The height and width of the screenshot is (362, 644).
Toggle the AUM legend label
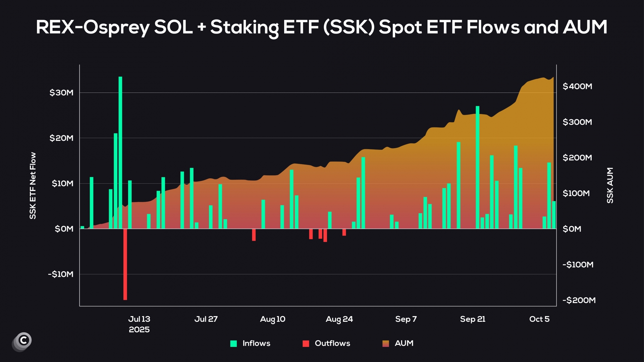[x=404, y=343]
